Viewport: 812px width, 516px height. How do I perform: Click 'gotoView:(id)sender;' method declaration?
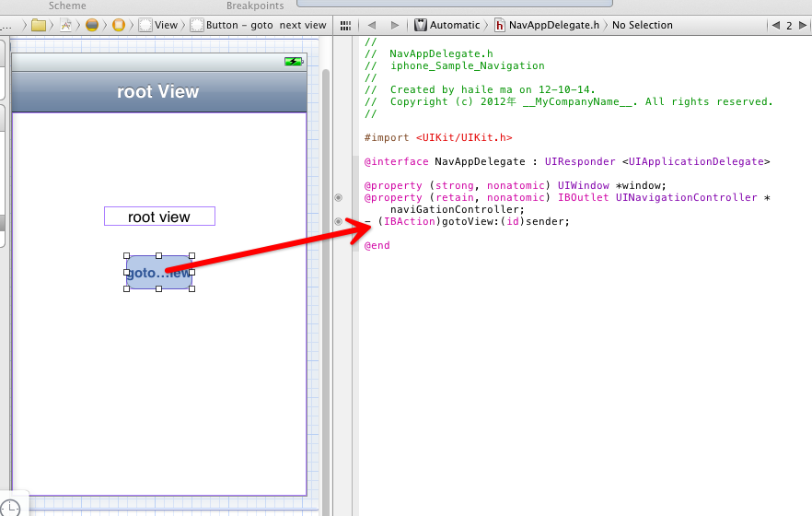click(467, 221)
